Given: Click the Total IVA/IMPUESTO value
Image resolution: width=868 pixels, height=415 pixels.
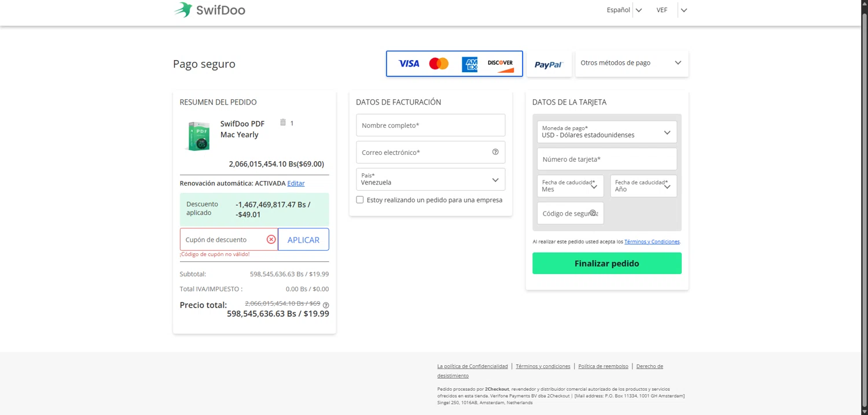Looking at the screenshot, I should 307,289.
